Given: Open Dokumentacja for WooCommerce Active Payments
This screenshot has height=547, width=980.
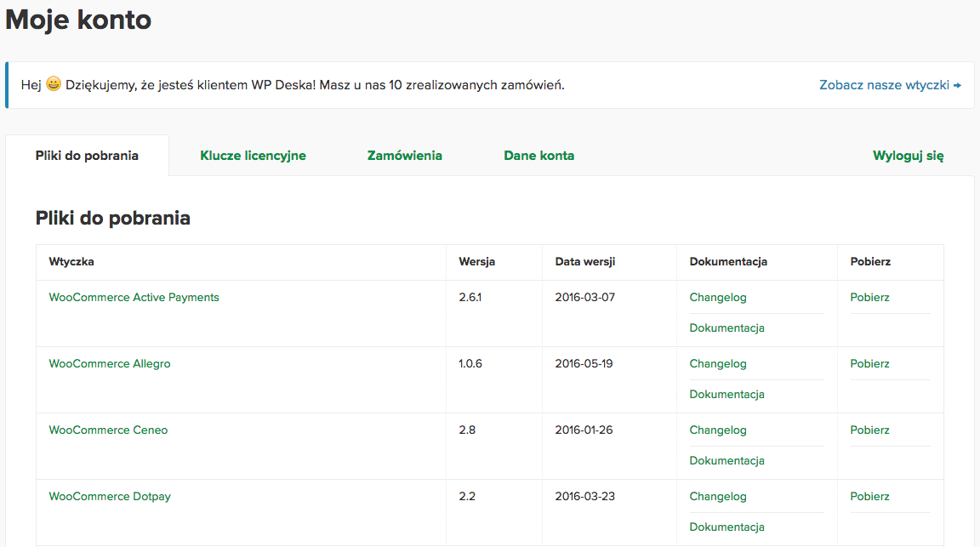Looking at the screenshot, I should tap(726, 328).
